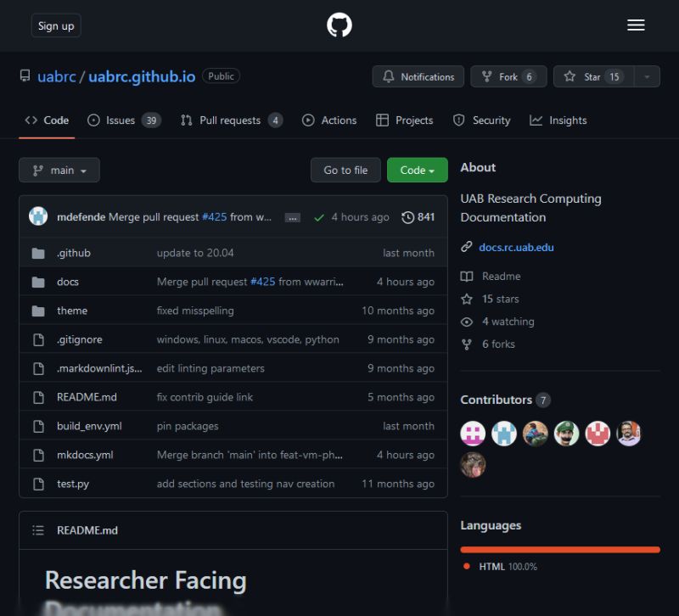
Task: Open the Star options dropdown arrow
Action: 645,76
